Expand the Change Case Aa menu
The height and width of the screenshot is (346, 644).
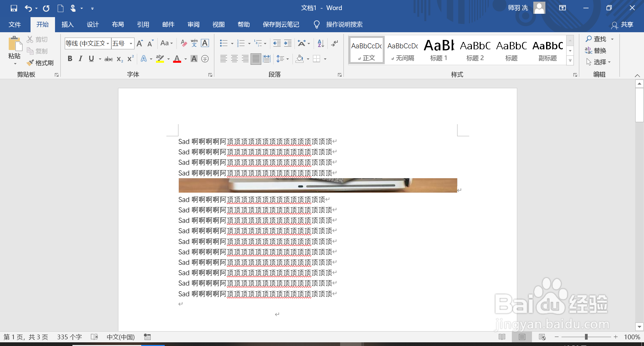pyautogui.click(x=167, y=43)
